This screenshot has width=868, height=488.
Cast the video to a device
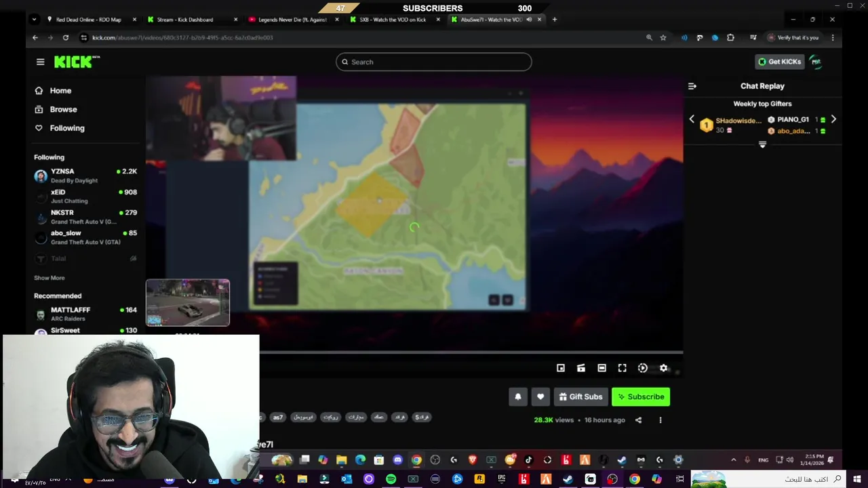pos(581,368)
